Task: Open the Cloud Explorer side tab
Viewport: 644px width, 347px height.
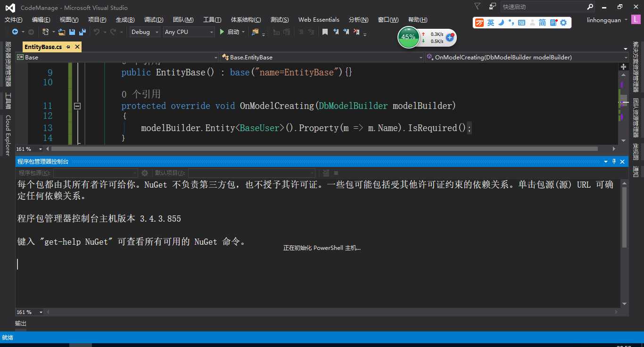Action: click(x=8, y=135)
